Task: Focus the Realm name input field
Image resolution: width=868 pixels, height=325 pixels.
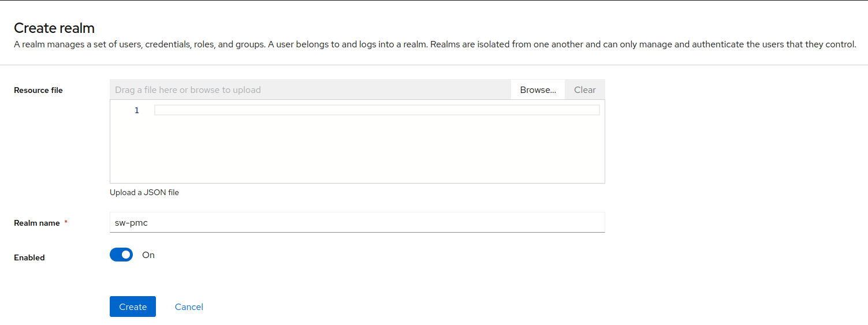Action: coord(357,222)
